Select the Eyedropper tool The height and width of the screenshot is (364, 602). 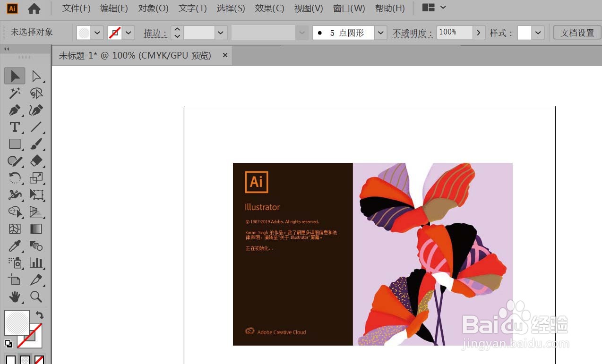pyautogui.click(x=15, y=245)
